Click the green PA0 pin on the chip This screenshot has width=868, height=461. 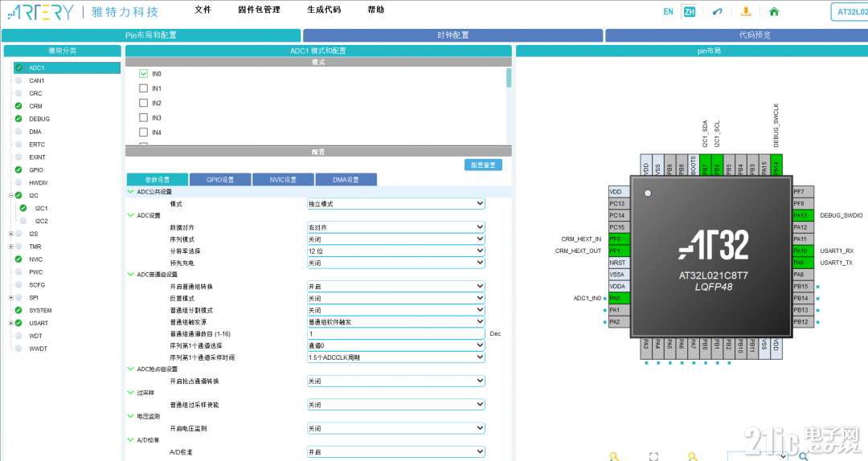pos(619,298)
